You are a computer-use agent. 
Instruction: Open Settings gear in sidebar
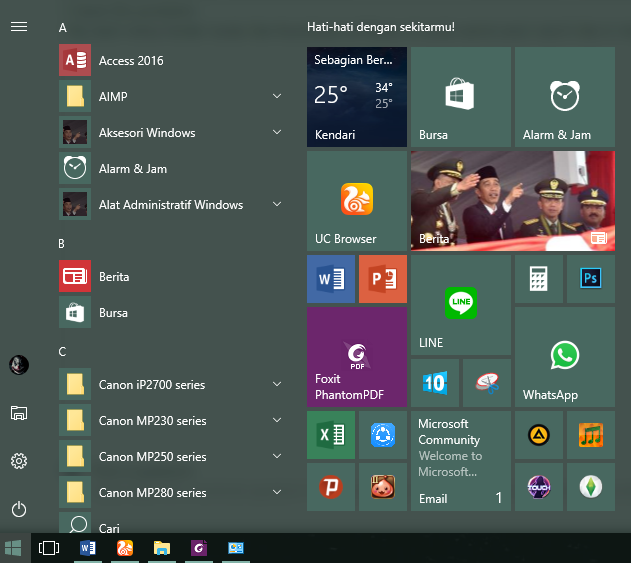coord(19,461)
